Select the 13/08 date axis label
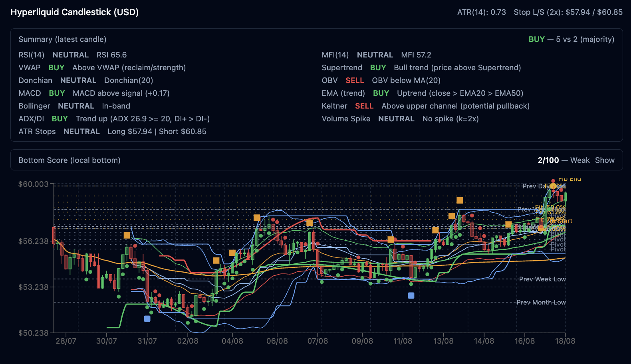The width and height of the screenshot is (631, 364). 443,341
